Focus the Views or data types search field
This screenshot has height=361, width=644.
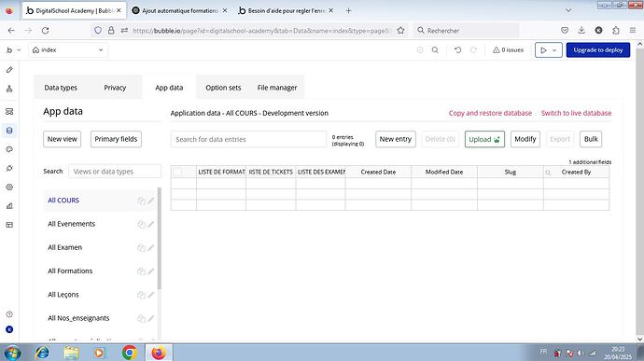click(115, 172)
